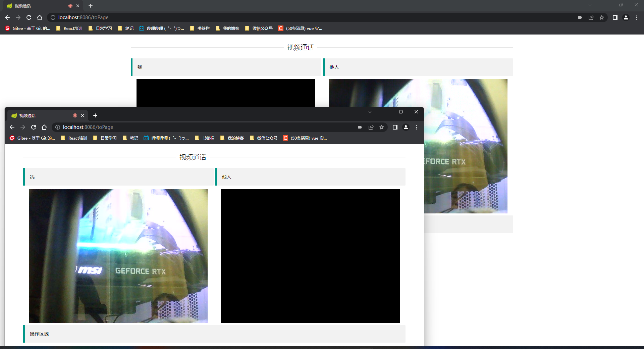Open new tab in background window
The image size is (644, 349).
tap(91, 6)
